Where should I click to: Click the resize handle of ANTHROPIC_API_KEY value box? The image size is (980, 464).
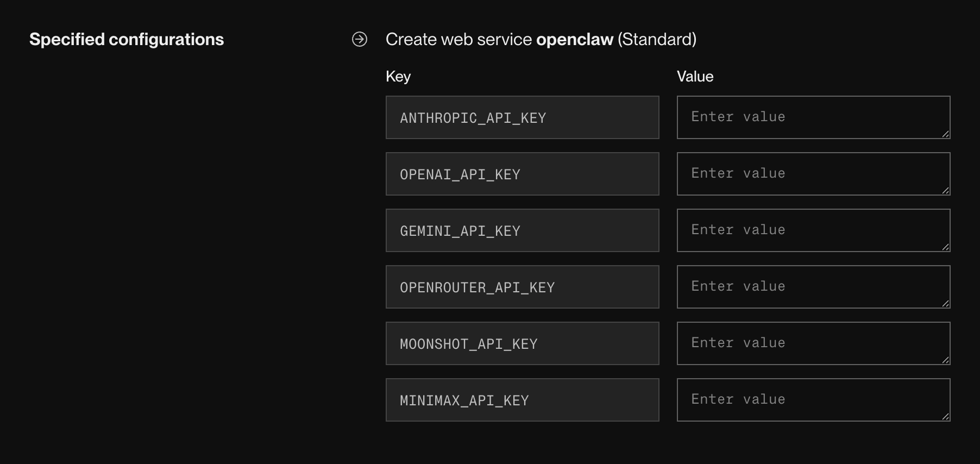pyautogui.click(x=946, y=134)
